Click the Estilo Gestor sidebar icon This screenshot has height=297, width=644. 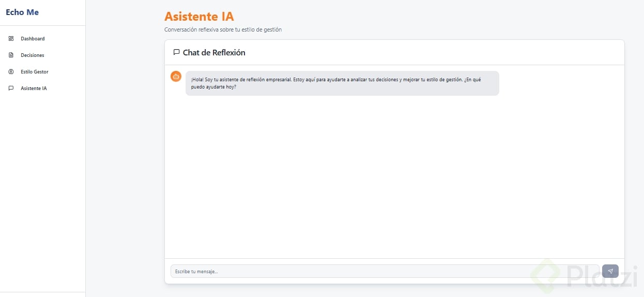tap(11, 72)
